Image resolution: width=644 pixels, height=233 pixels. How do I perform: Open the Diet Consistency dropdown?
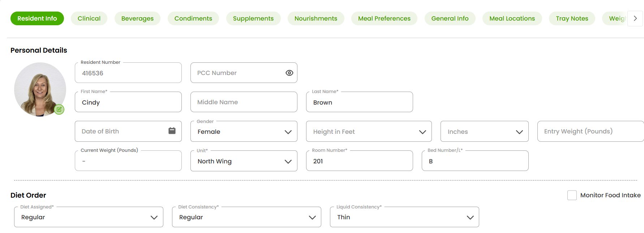click(246, 217)
